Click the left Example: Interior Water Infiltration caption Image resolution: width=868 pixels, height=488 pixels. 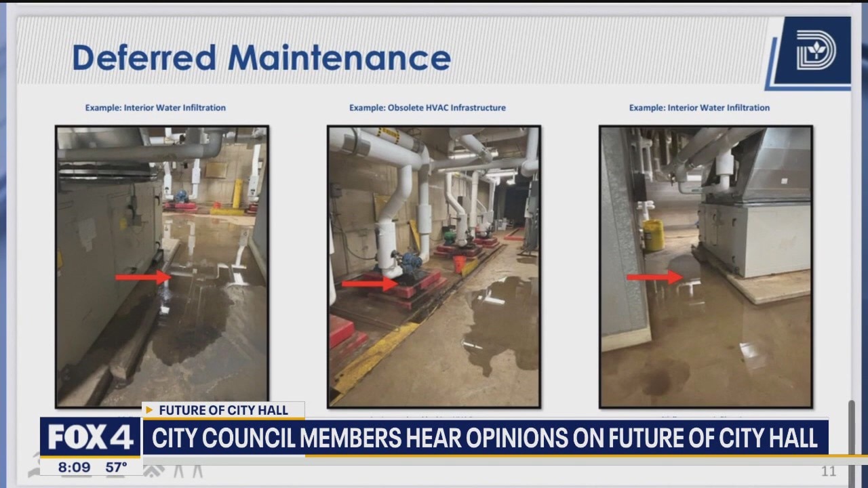click(155, 108)
